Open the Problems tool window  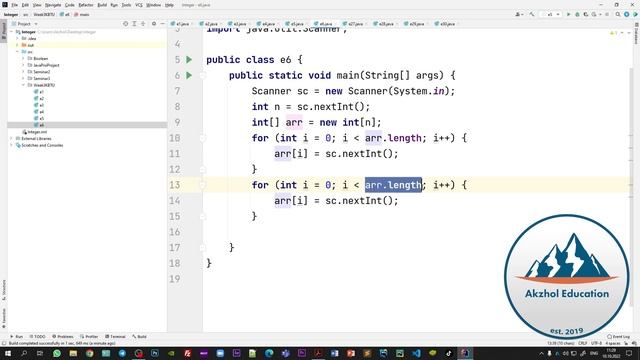(x=63, y=337)
